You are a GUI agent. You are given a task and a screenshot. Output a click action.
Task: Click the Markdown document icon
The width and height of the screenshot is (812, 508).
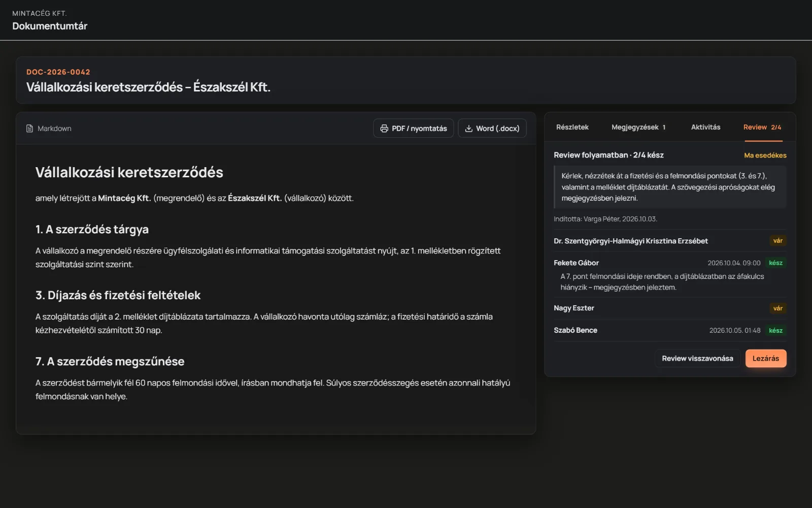[29, 129]
